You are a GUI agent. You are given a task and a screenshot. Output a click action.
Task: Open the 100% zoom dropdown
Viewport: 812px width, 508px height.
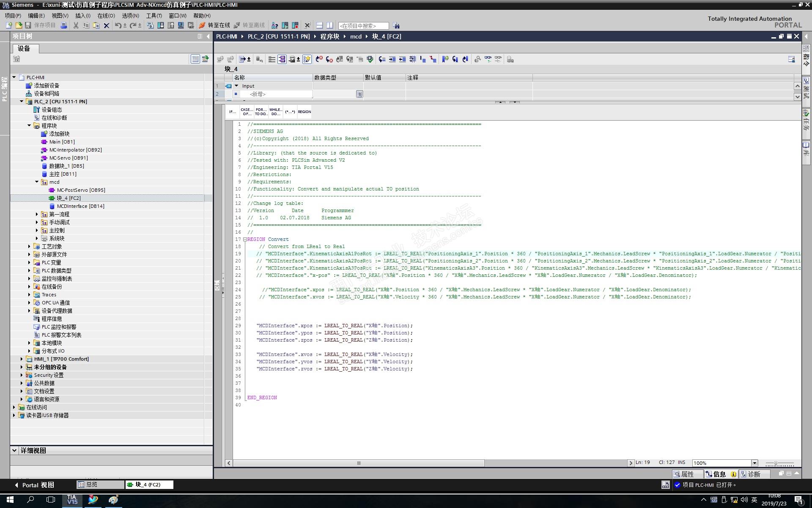point(754,463)
